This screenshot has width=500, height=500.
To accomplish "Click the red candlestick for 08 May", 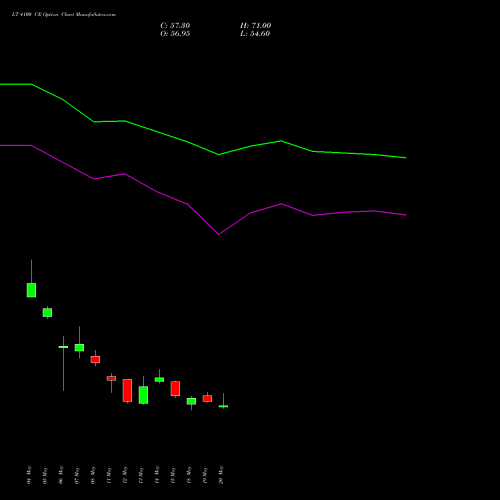I will point(95,359).
